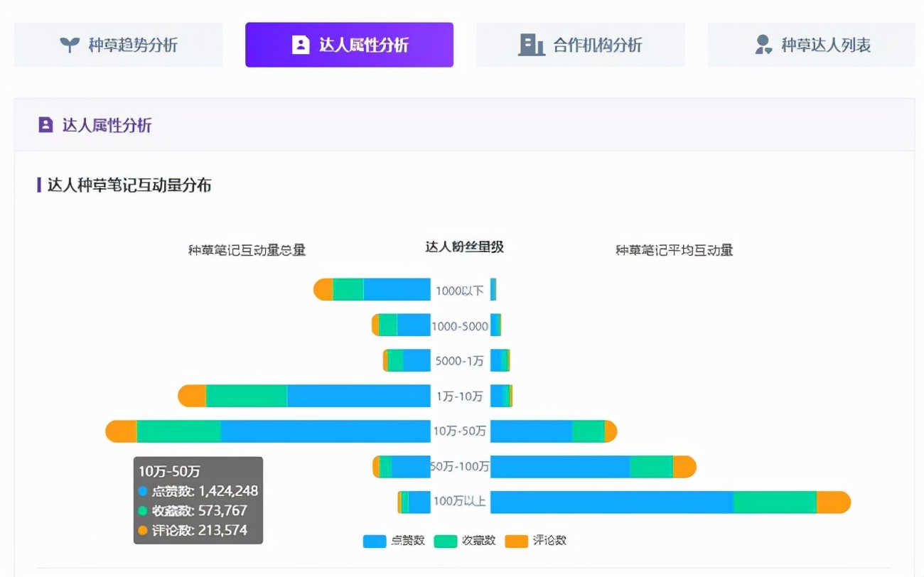The width and height of the screenshot is (924, 577).
Task: Switch to the 合作机构分析 tab
Action: coord(580,44)
